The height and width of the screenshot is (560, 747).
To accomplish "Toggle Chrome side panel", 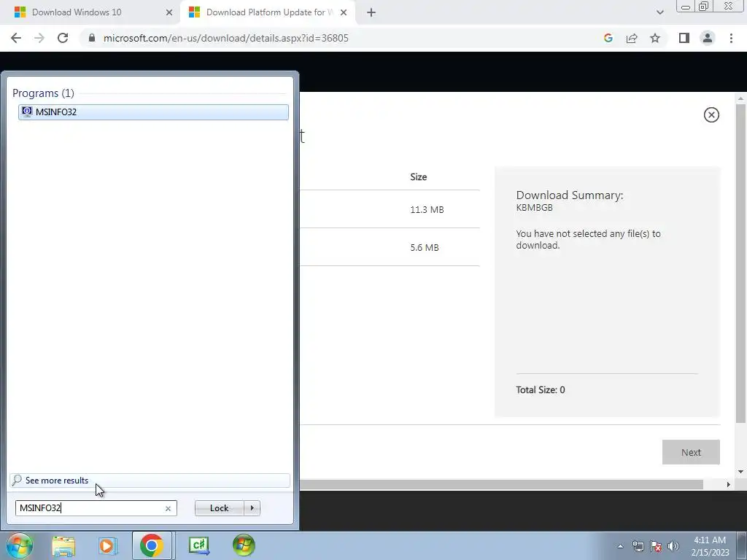I will pyautogui.click(x=684, y=38).
